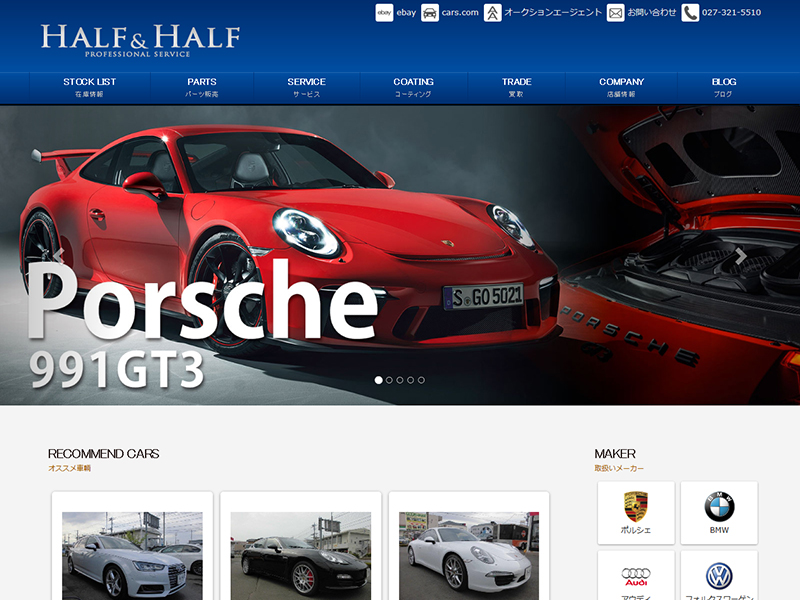800x600 pixels.
Task: Click the ポルシェ label
Action: pyautogui.click(x=636, y=530)
